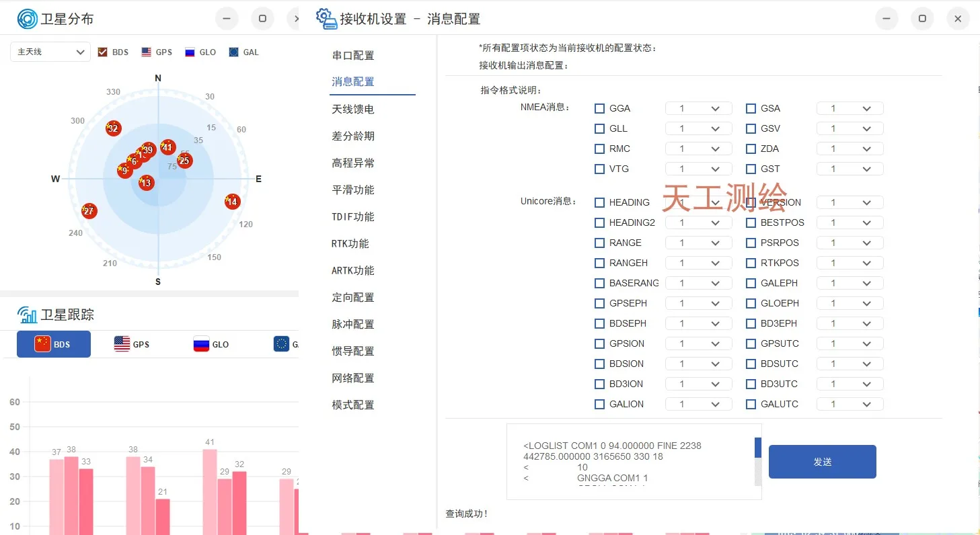Viewport: 980px width, 535px height.
Task: Open ZDA output rate dropdown
Action: coord(850,149)
